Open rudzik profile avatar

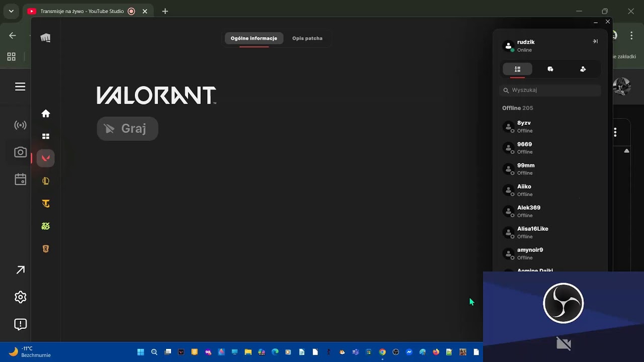point(508,46)
